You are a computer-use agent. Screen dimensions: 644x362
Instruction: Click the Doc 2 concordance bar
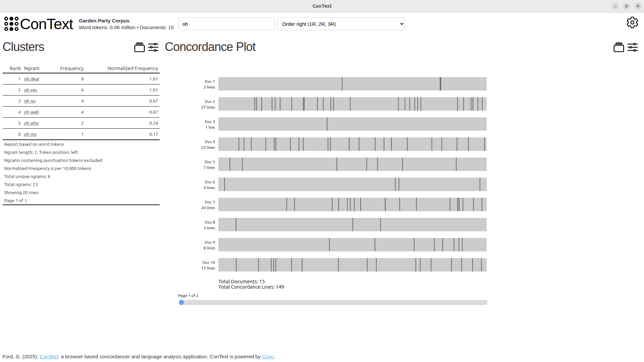point(352,104)
